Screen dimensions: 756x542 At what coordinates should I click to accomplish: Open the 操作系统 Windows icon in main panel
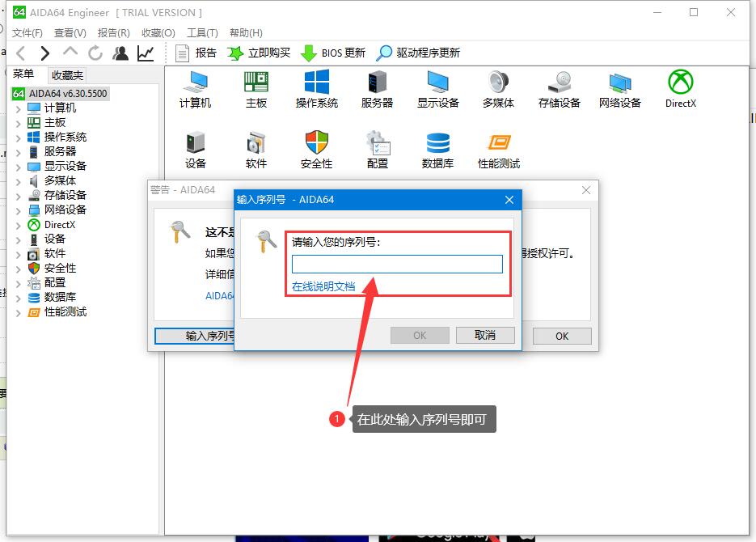317,89
